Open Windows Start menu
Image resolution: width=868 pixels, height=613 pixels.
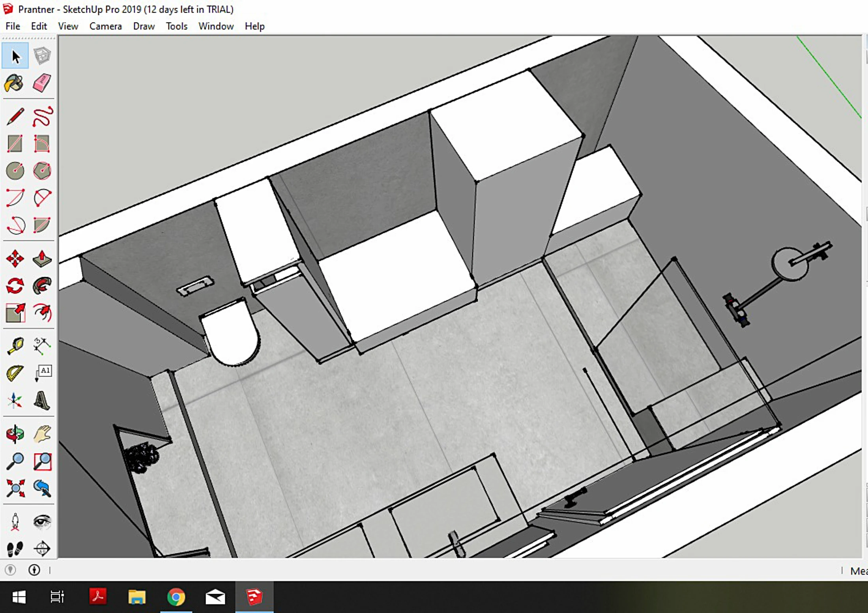19,597
